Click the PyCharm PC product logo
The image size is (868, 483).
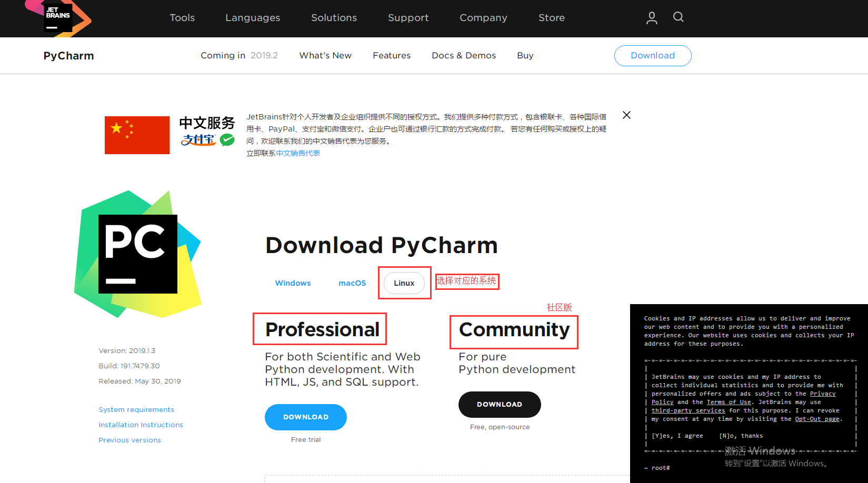pyautogui.click(x=138, y=254)
